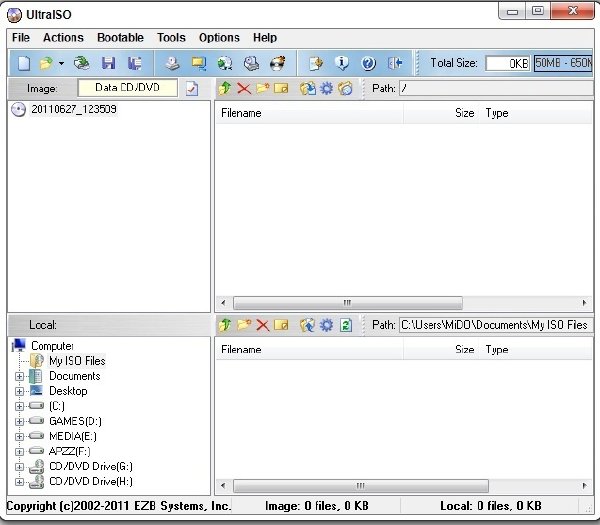
Task: Expand the APZZ(F:) drive node
Action: click(x=19, y=452)
